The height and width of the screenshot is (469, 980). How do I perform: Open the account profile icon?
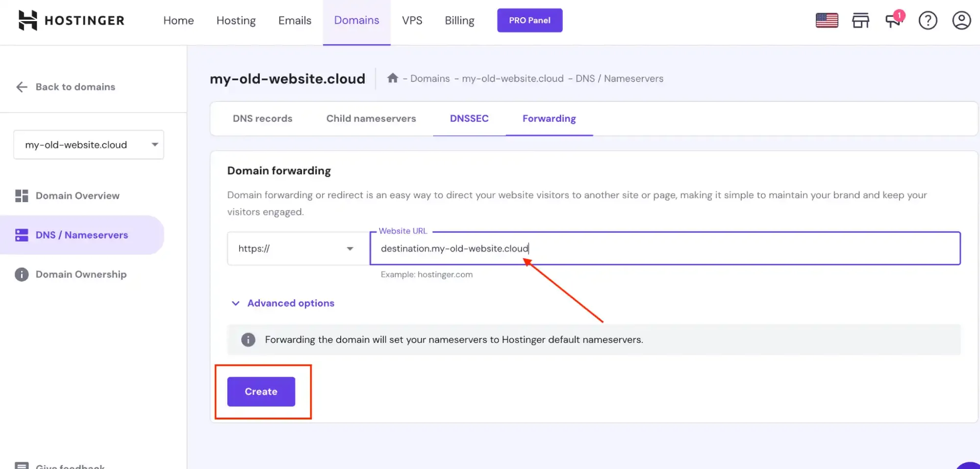pyautogui.click(x=961, y=20)
